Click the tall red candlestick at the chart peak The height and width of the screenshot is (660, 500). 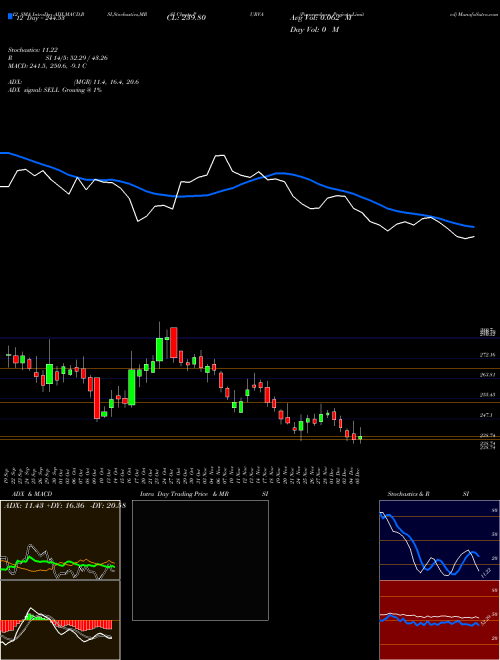[x=174, y=343]
